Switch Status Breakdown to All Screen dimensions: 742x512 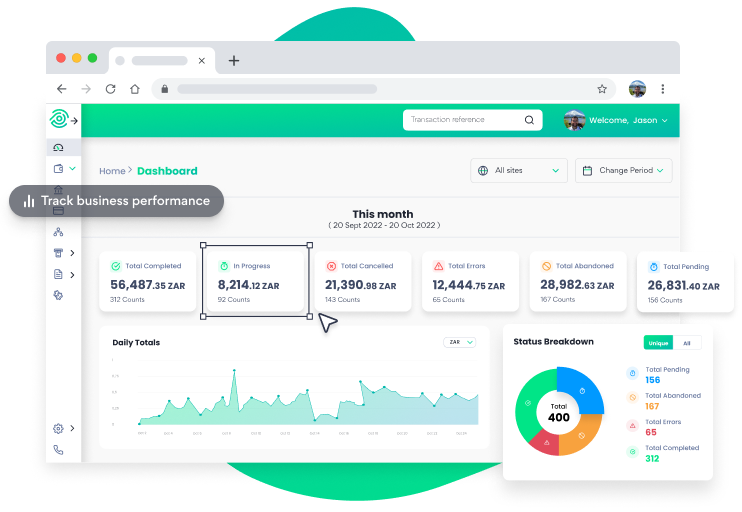point(687,343)
